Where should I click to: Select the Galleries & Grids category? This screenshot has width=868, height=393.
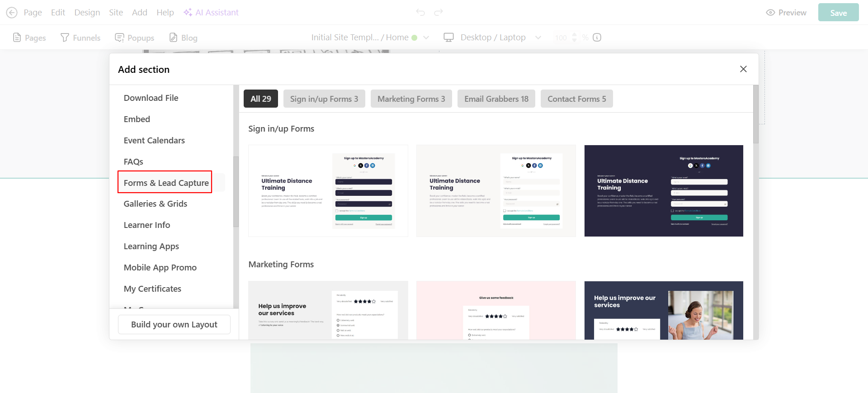[x=156, y=204]
